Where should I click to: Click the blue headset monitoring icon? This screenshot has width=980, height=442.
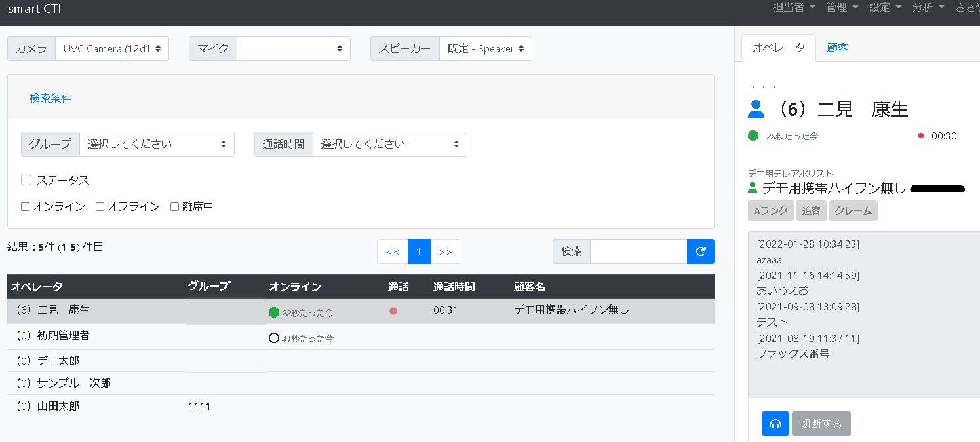point(775,424)
